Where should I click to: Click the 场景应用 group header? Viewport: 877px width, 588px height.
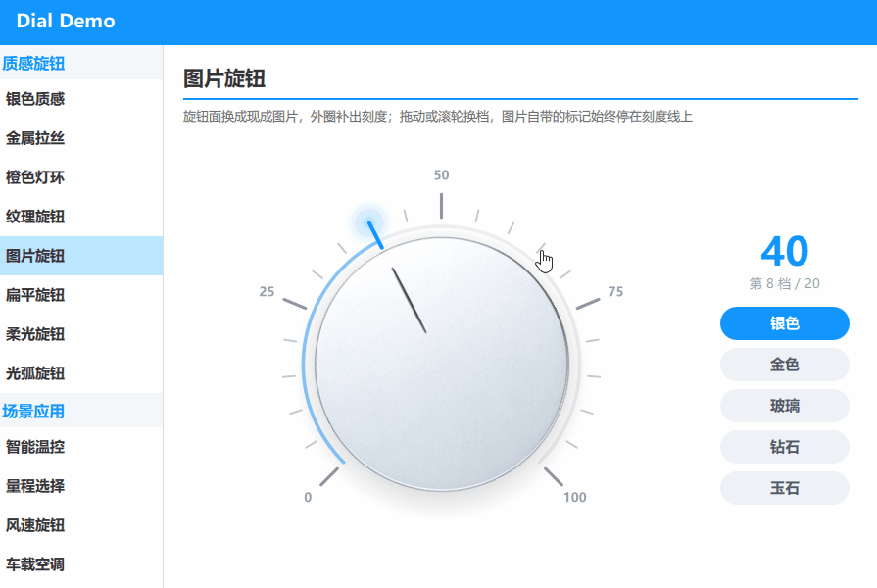click(x=81, y=411)
